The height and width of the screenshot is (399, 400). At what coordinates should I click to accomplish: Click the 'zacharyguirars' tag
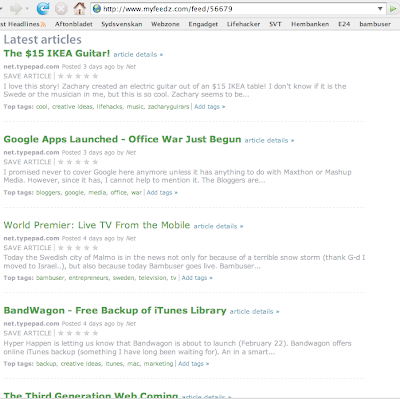coord(168,107)
